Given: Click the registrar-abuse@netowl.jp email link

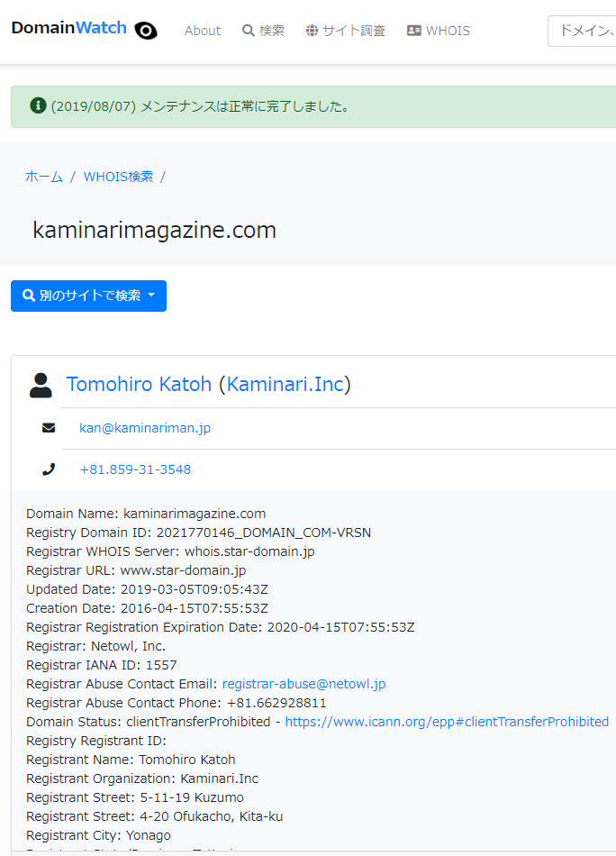Looking at the screenshot, I should click(303, 684).
